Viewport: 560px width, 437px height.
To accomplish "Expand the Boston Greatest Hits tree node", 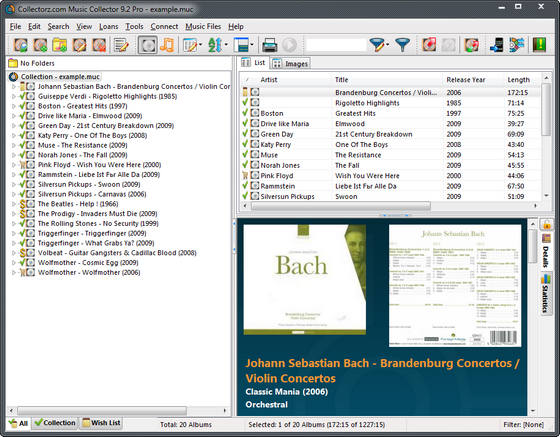I will [x=14, y=106].
